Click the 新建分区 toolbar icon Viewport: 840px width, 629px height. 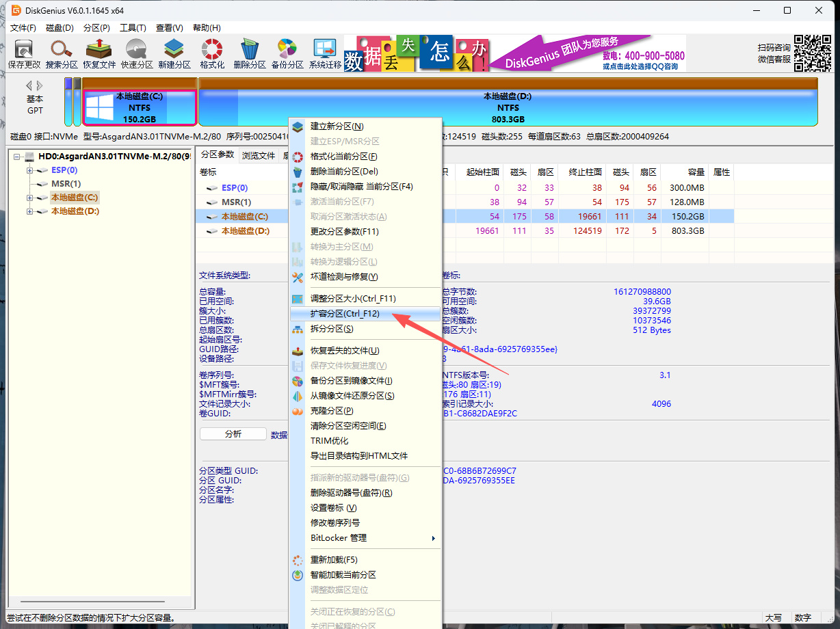(x=174, y=54)
